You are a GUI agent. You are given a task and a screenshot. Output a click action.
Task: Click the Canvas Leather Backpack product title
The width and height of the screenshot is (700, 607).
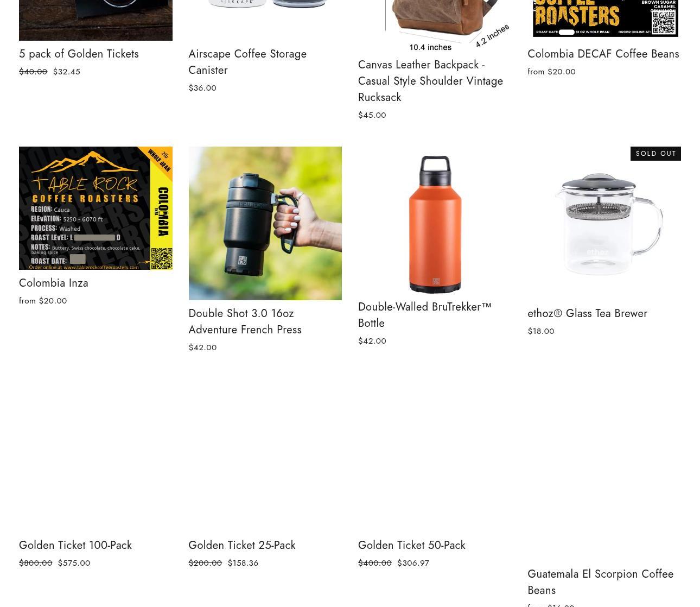click(x=430, y=81)
